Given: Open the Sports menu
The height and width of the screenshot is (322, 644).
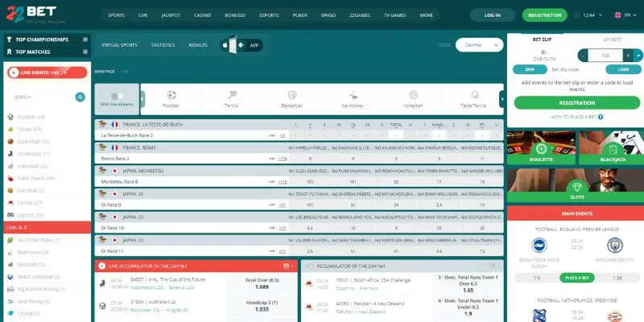Looking at the screenshot, I should coord(116,15).
